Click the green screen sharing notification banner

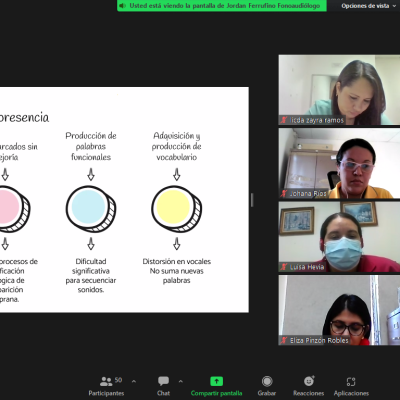222,6
